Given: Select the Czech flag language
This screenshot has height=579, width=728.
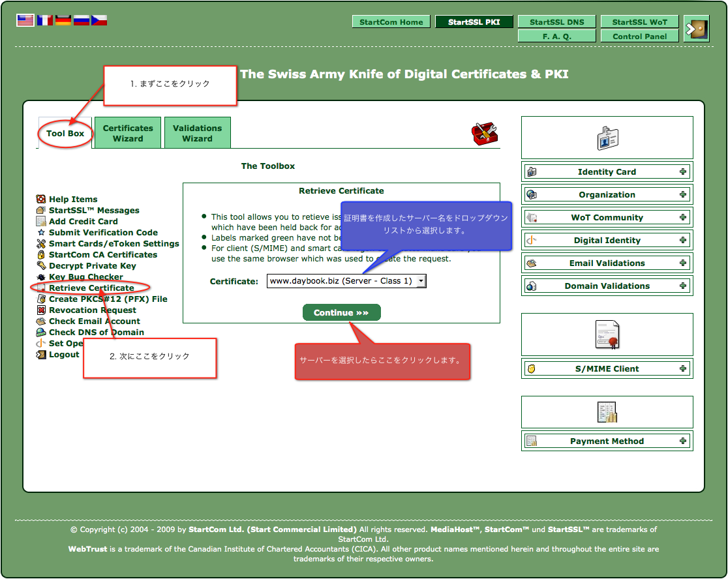Looking at the screenshot, I should pos(99,20).
